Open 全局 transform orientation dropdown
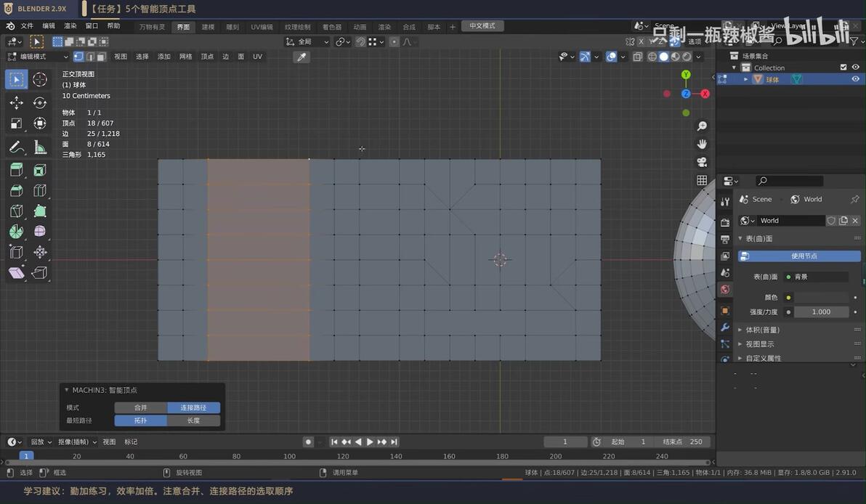 point(307,42)
